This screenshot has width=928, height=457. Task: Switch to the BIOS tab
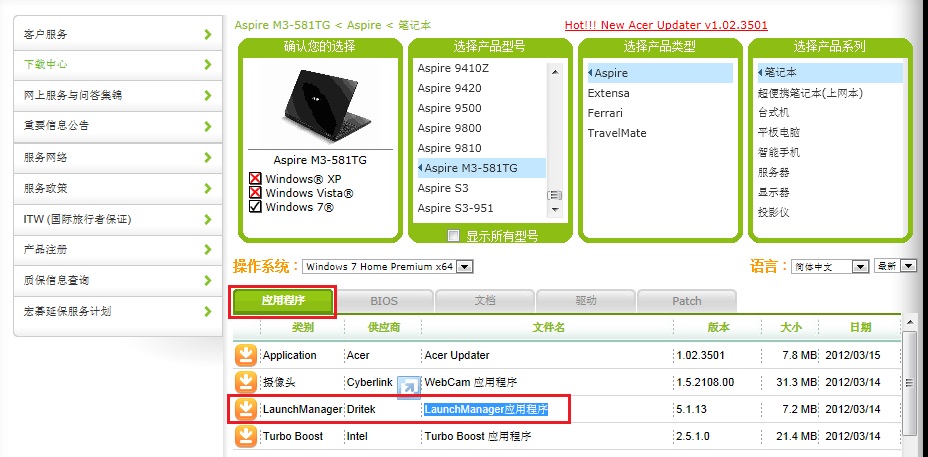coord(384,301)
